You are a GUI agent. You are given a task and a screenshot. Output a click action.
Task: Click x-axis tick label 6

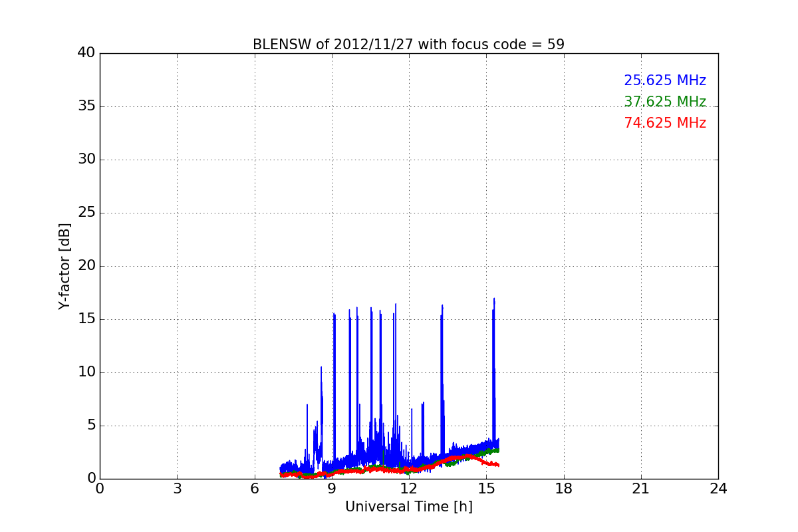pyautogui.click(x=255, y=488)
